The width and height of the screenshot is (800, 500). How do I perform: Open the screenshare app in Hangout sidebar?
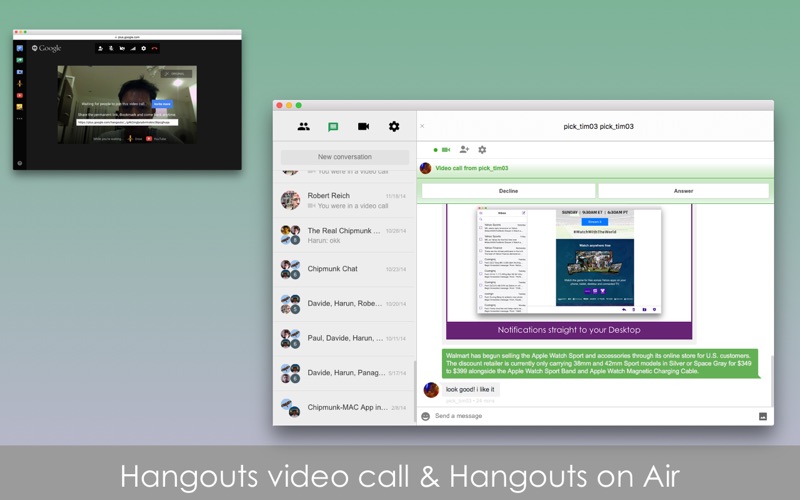(x=19, y=60)
